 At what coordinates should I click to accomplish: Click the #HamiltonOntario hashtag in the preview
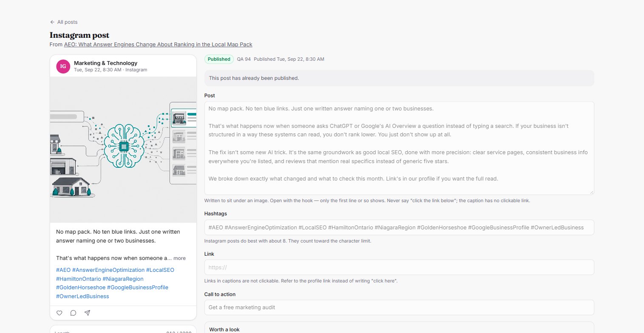tap(79, 279)
